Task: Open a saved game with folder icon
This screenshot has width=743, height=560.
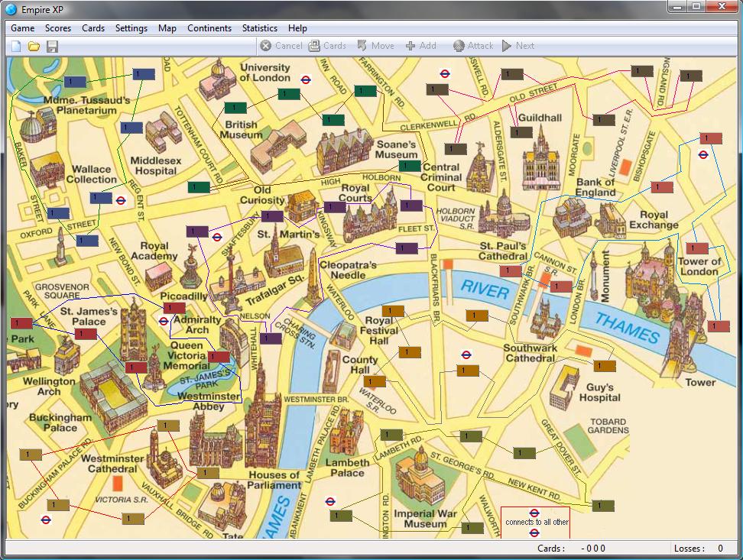Action: click(34, 46)
